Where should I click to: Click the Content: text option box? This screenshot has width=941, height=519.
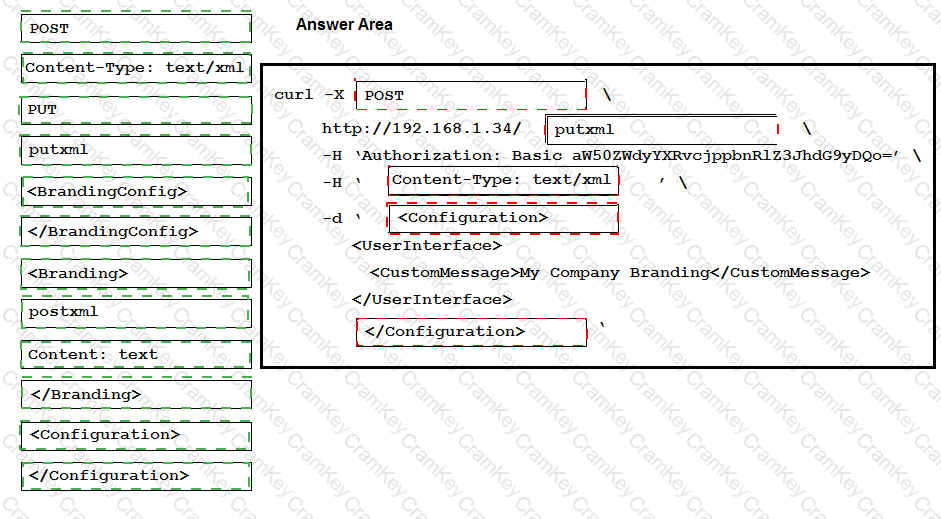(x=136, y=354)
